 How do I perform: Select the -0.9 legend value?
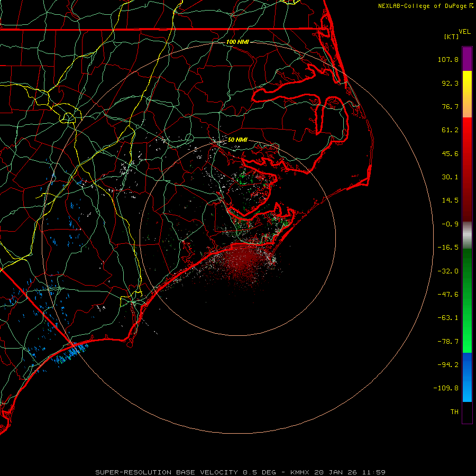(450, 224)
